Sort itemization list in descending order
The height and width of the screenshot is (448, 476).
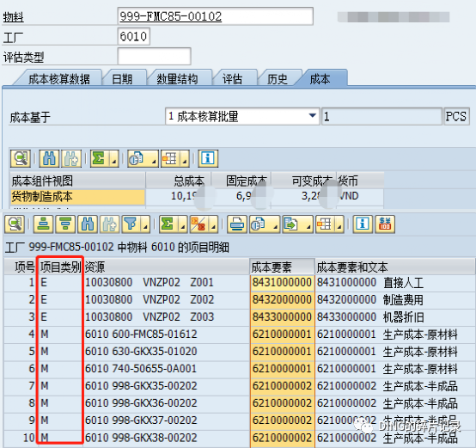coord(65,224)
